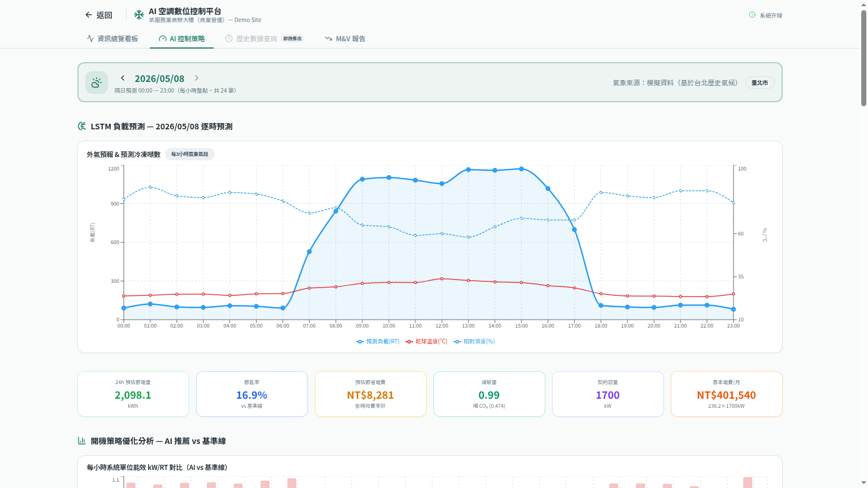Click the 1700 kW 契約容量 card

point(608,394)
